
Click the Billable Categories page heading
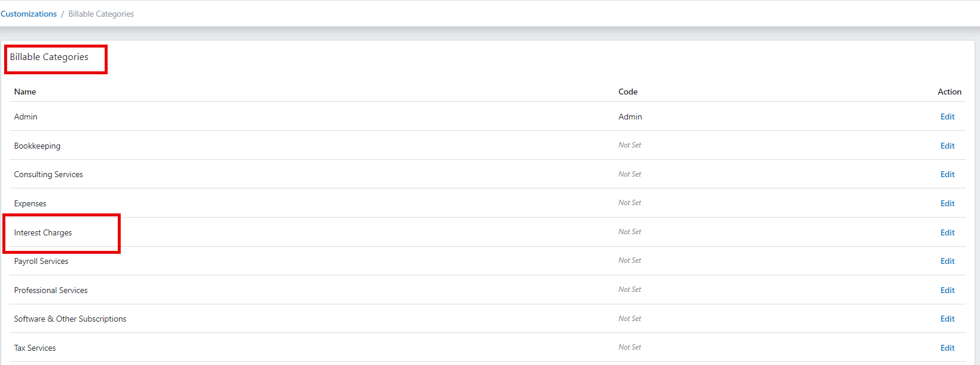[x=49, y=57]
